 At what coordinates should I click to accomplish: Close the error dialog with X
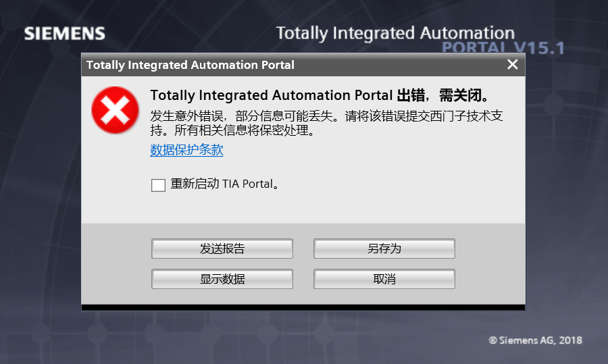(x=513, y=65)
